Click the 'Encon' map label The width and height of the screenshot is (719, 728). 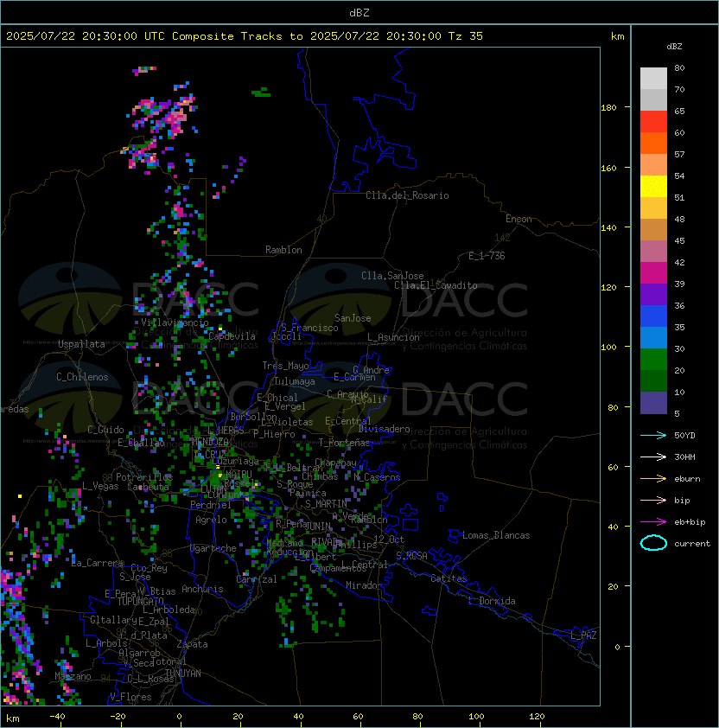click(519, 219)
